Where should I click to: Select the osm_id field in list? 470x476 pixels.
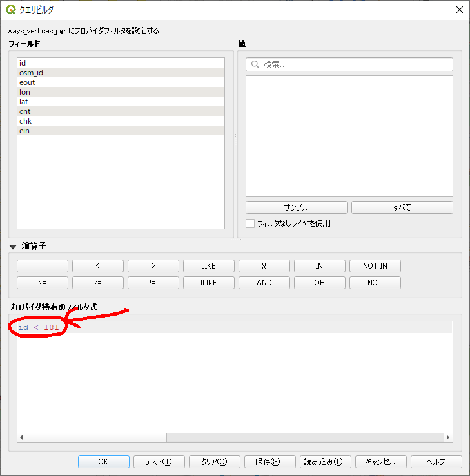click(31, 73)
